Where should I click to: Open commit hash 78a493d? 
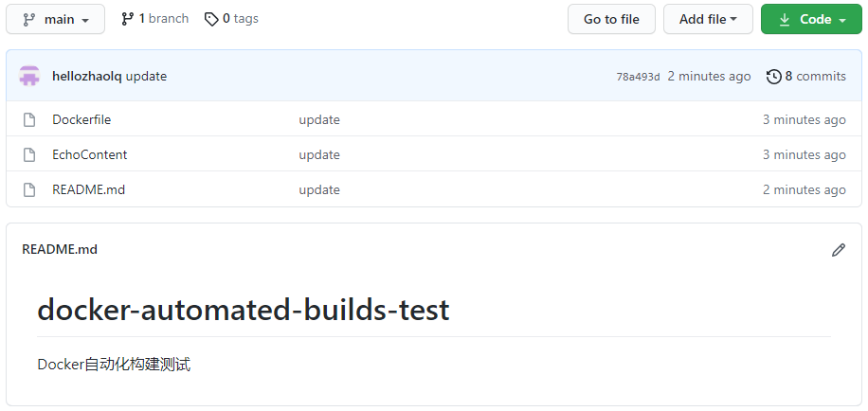click(x=638, y=77)
